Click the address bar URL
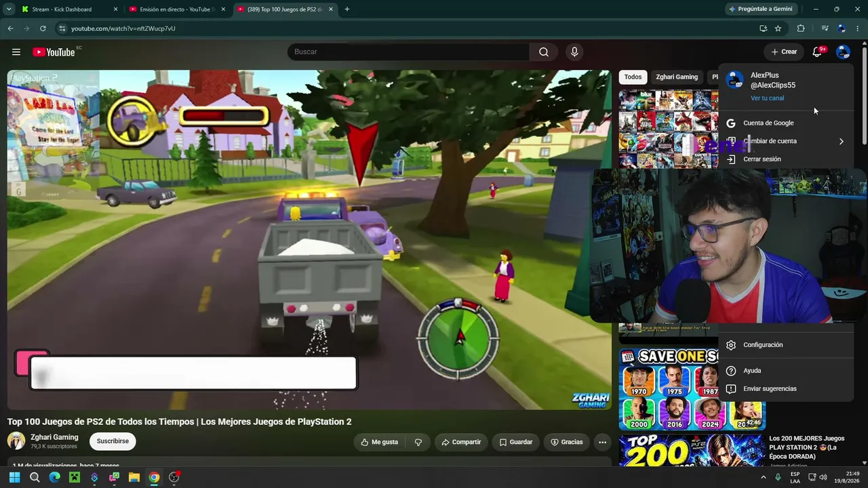Screen dimensions: 868x488 pyautogui.click(x=123, y=28)
